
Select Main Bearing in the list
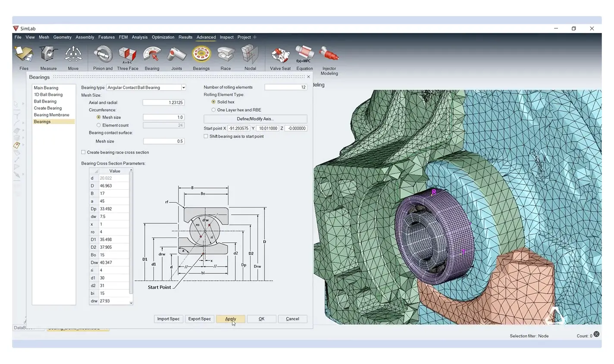click(x=46, y=88)
